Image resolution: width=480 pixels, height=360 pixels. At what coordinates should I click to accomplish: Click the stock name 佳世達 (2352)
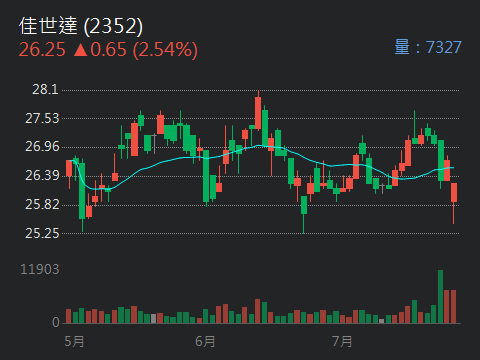81,26
